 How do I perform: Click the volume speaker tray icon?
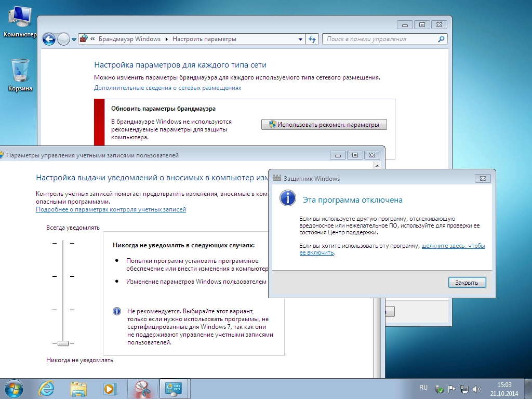(x=477, y=389)
